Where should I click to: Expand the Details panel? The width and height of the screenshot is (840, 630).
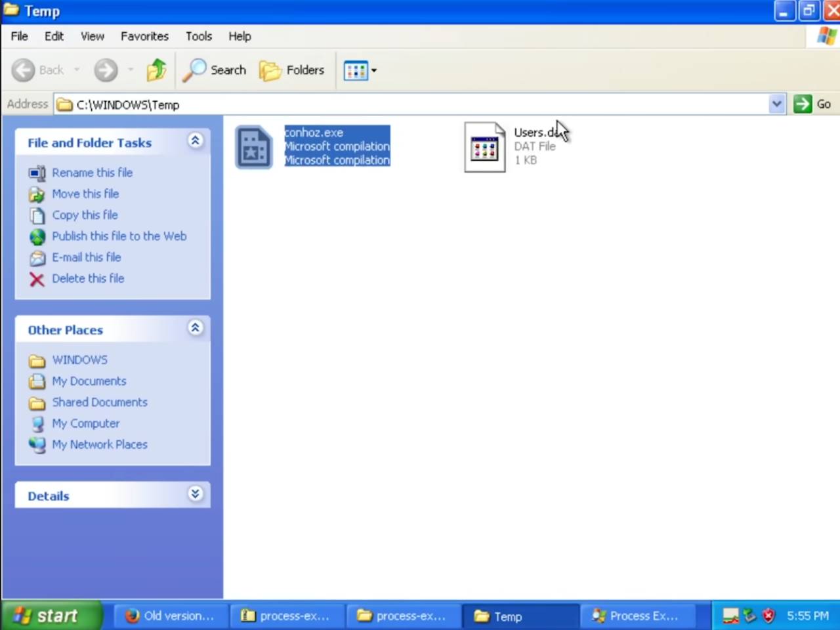click(x=195, y=493)
